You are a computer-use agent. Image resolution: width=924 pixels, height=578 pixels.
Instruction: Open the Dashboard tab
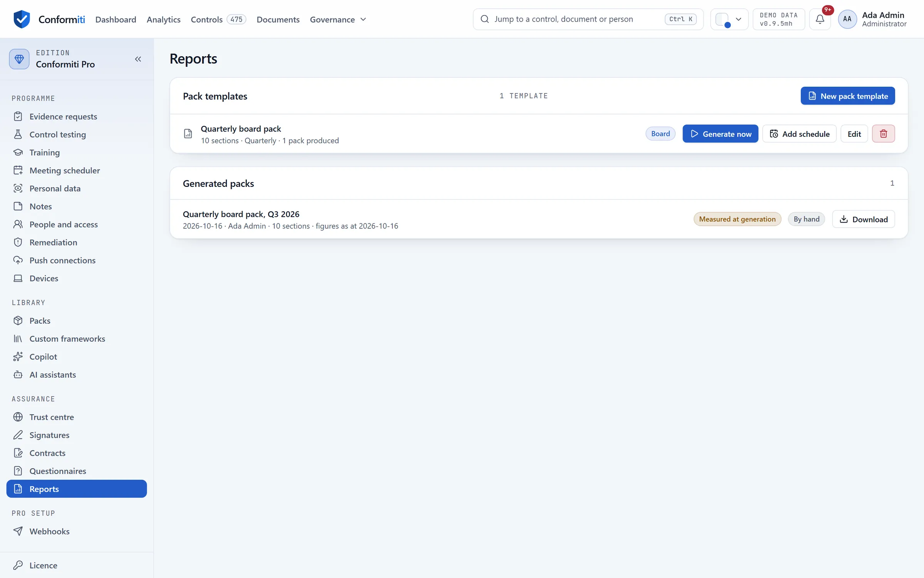tap(115, 19)
